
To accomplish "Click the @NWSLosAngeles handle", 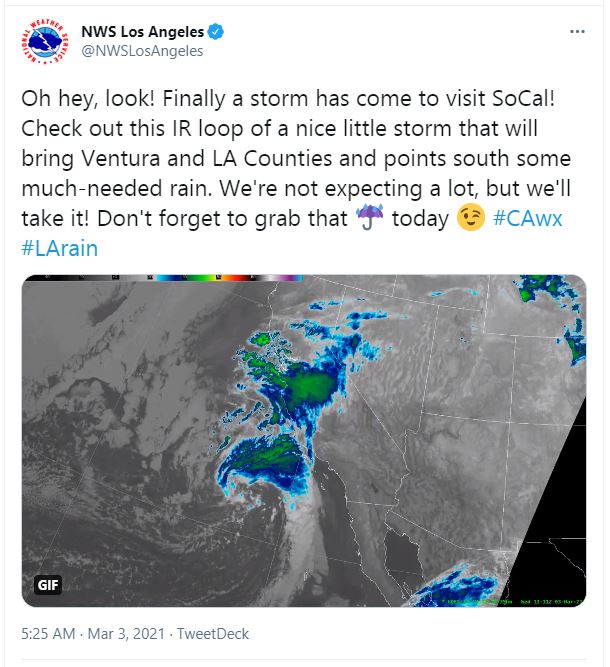I will click(x=142, y=51).
